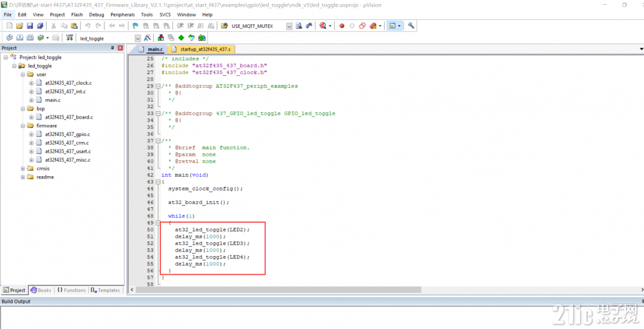Click the window layout icon
Image resolution: width=644 pixels, height=329 pixels.
point(392,26)
